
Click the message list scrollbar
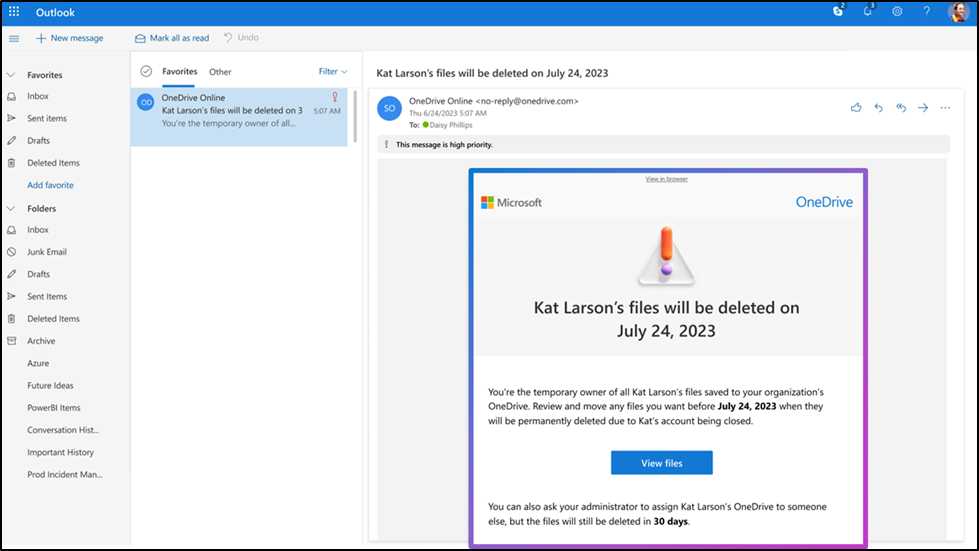tap(353, 115)
